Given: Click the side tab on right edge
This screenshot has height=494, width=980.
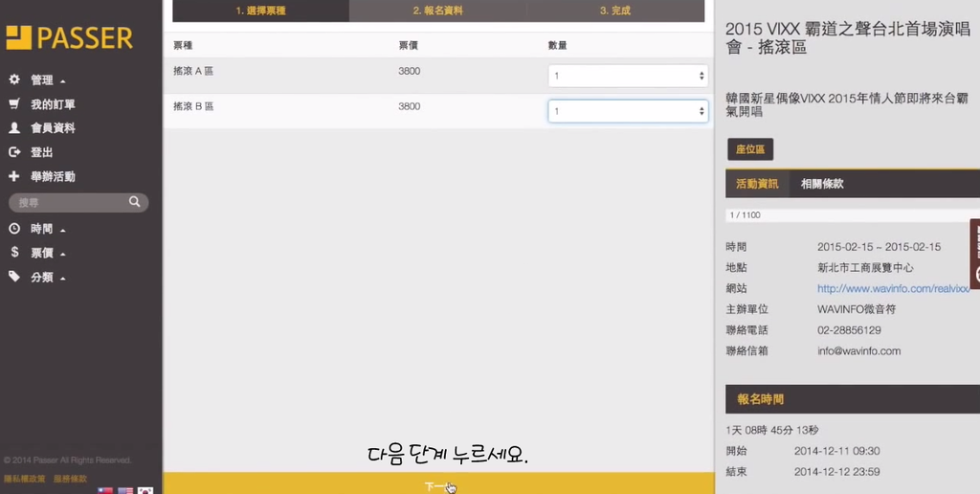Looking at the screenshot, I should point(975,254).
